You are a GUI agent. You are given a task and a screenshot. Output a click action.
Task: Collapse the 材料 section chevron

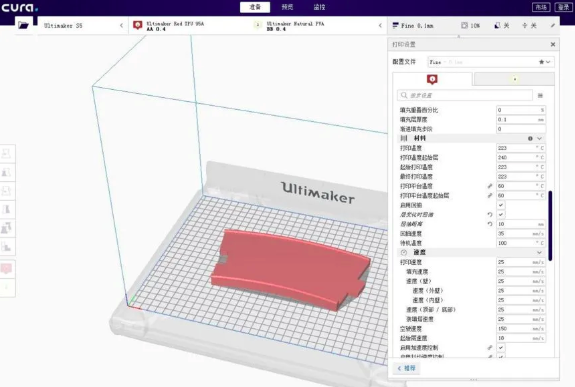[539, 139]
